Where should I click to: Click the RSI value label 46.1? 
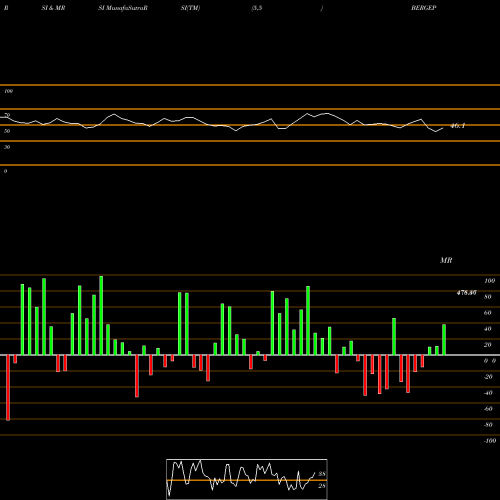point(457,126)
